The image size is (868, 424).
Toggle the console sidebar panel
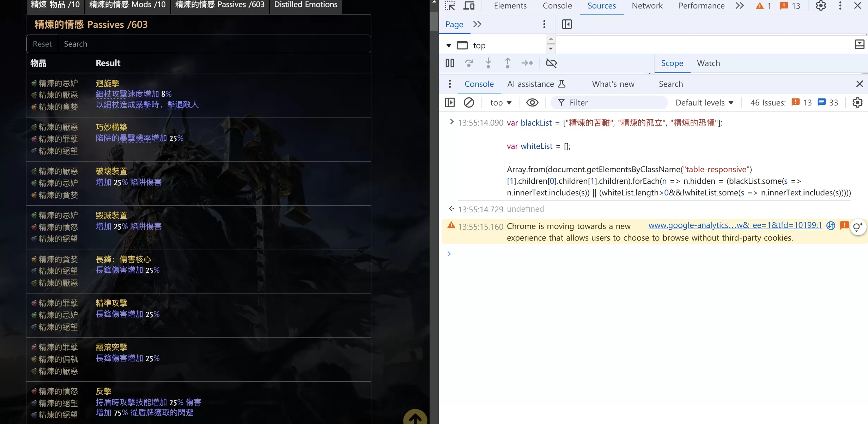(x=450, y=103)
